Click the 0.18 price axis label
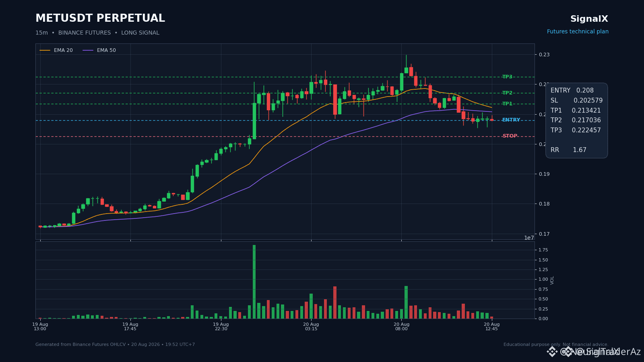Viewport: 644px width, 362px height. [x=544, y=204]
